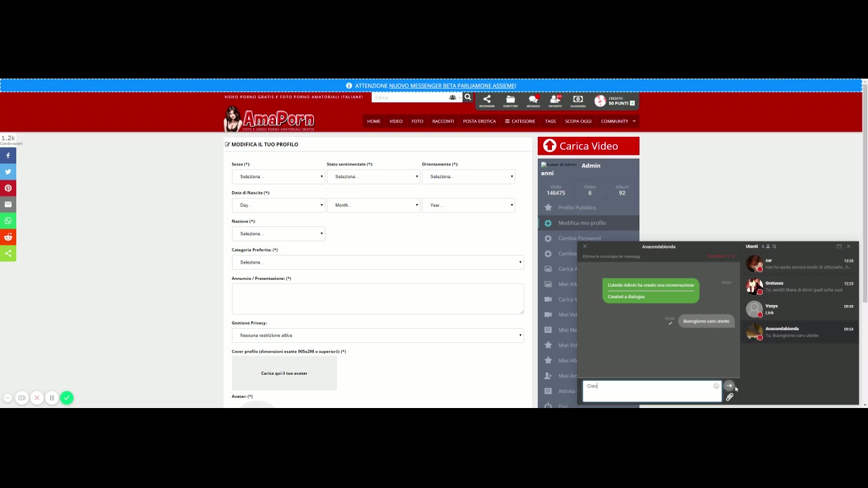868x488 pixels.
Task: Expand the Community menu
Action: coord(618,121)
